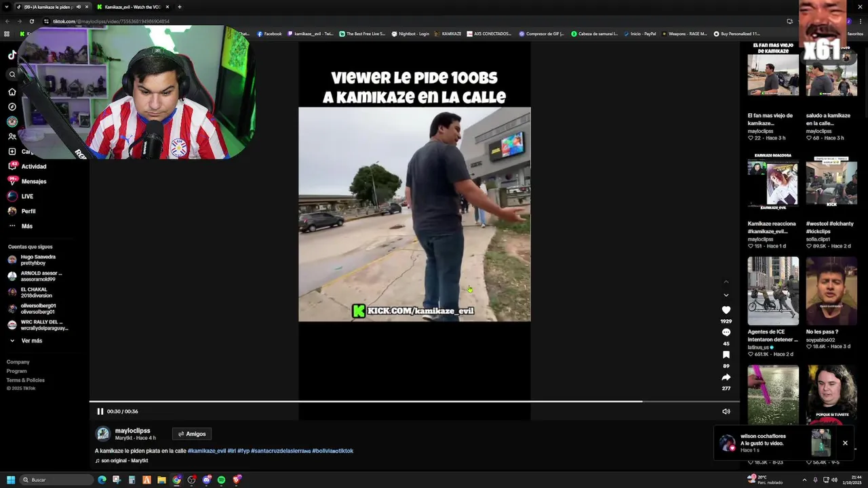Open Nightbot - Login bookmark
This screenshot has width=868, height=488.
tap(410, 34)
